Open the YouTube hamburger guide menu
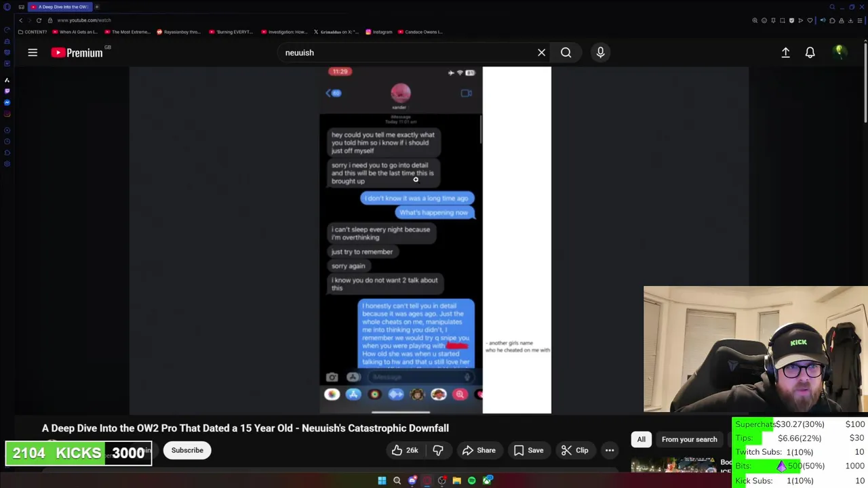Viewport: 868px width, 488px height. [x=33, y=52]
